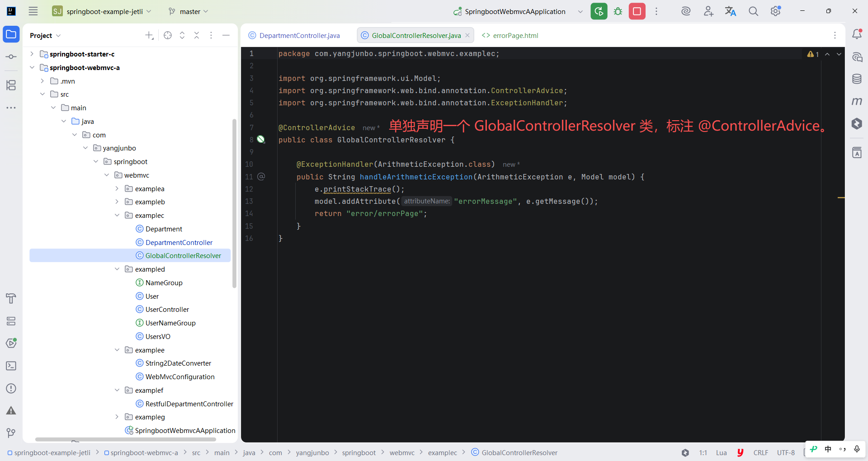868x461 pixels.
Task: Hide the Project tool window
Action: click(x=226, y=35)
